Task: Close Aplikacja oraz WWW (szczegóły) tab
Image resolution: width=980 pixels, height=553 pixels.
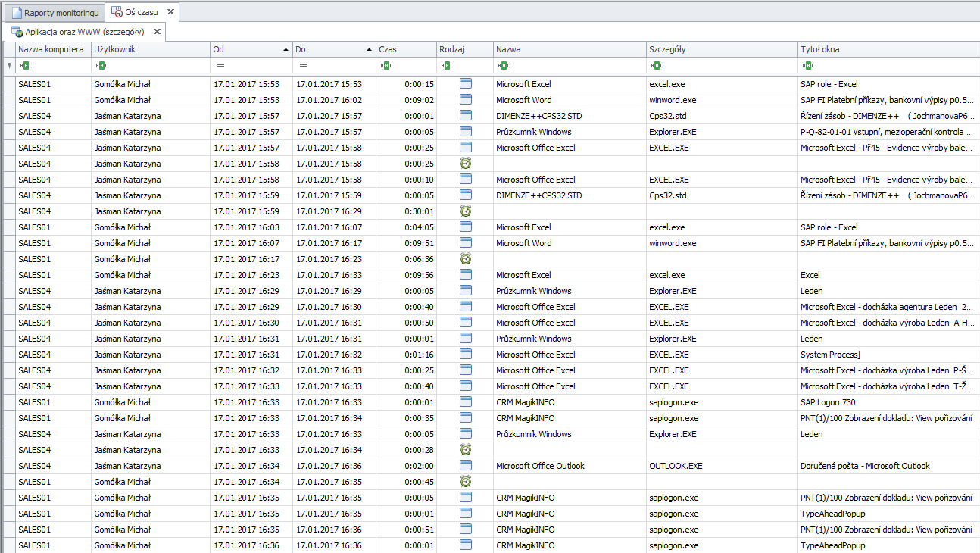Action: [x=157, y=32]
